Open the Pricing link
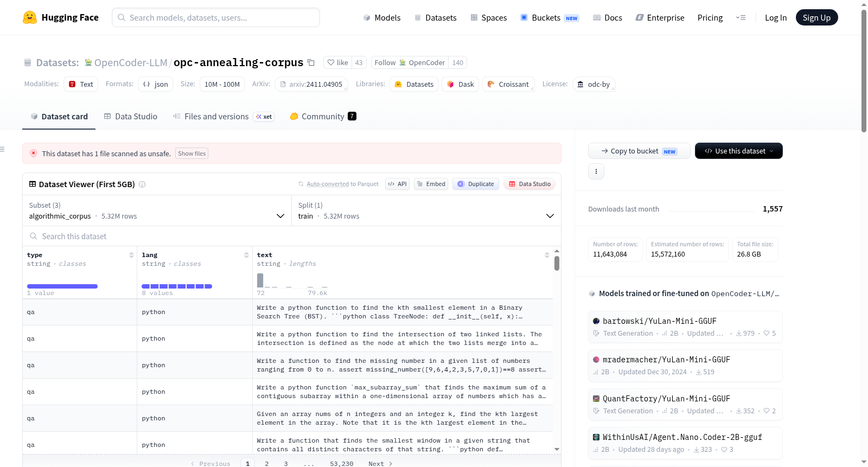Screen dimensions: 868x467 (x=710, y=17)
